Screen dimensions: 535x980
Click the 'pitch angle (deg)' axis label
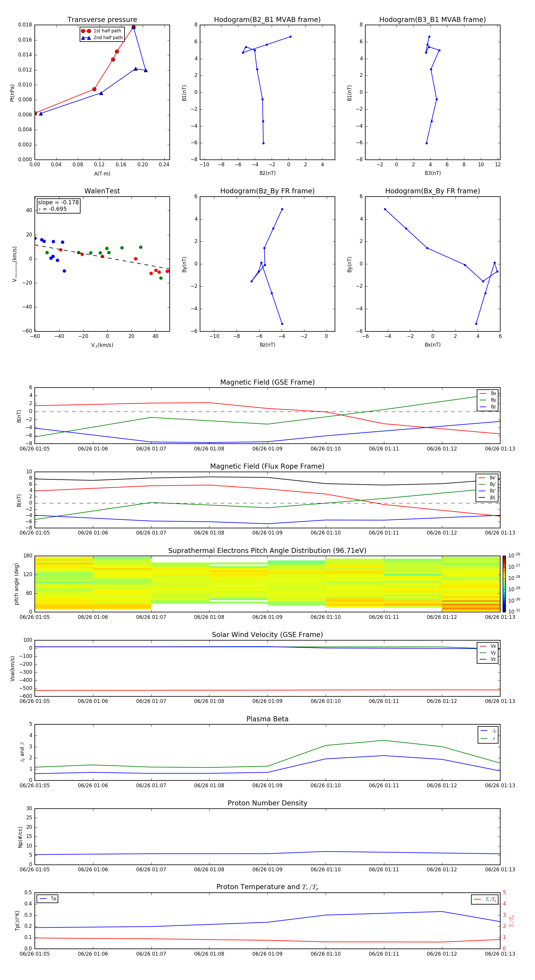coord(16,584)
